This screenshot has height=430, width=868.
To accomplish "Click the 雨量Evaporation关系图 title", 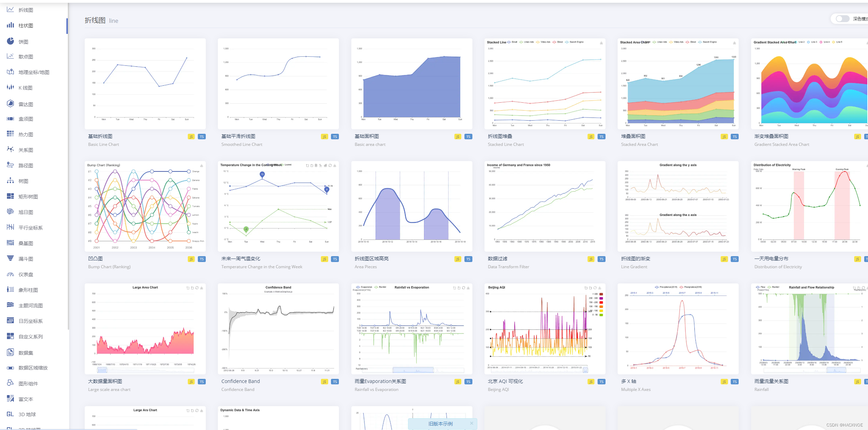I will 380,381.
